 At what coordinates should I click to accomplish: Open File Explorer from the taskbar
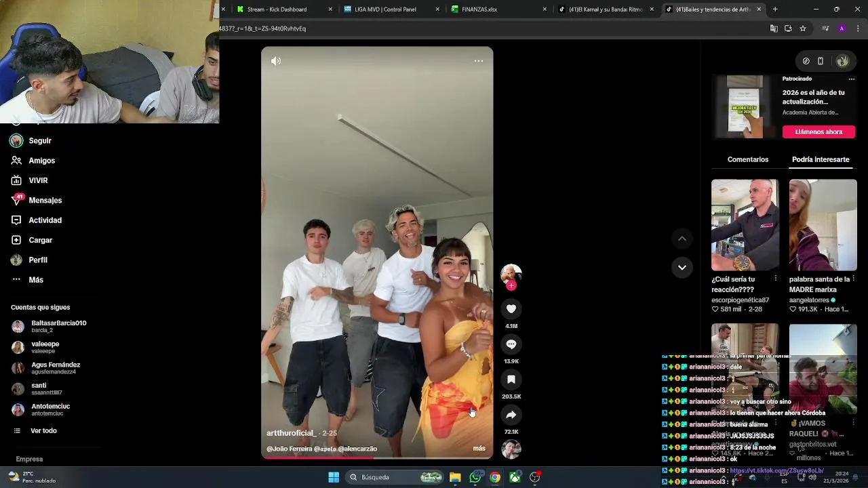(x=455, y=477)
